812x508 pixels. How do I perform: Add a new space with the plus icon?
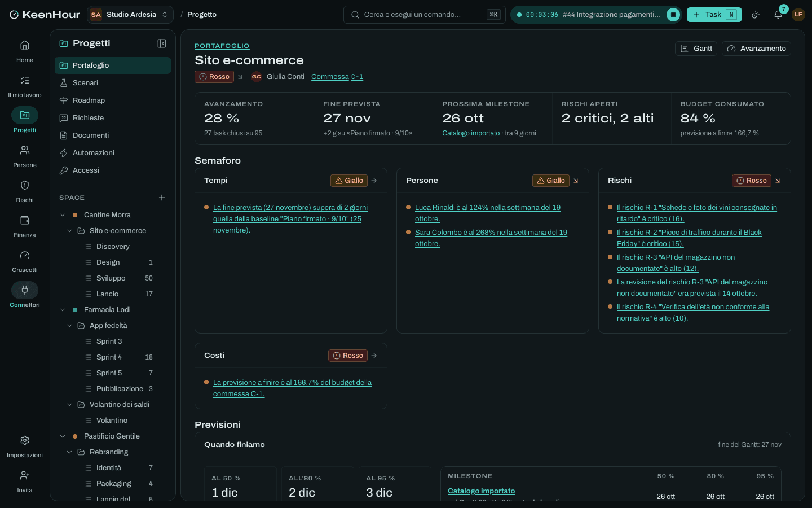[x=162, y=198]
